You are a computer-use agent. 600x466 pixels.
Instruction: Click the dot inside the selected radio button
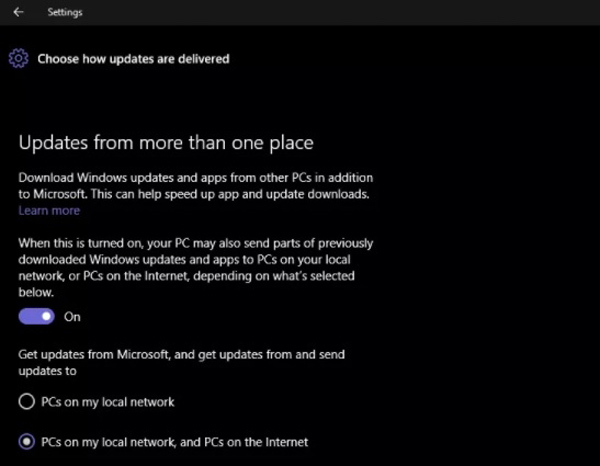coord(26,442)
